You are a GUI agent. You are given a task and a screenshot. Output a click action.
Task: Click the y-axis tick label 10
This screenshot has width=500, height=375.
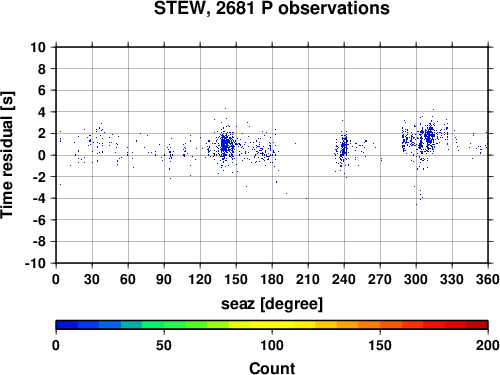click(38, 47)
